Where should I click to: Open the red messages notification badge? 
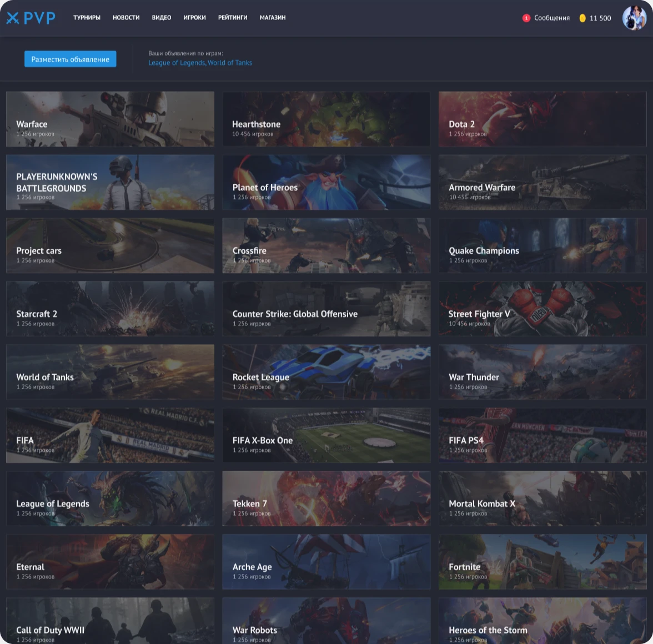pyautogui.click(x=526, y=18)
